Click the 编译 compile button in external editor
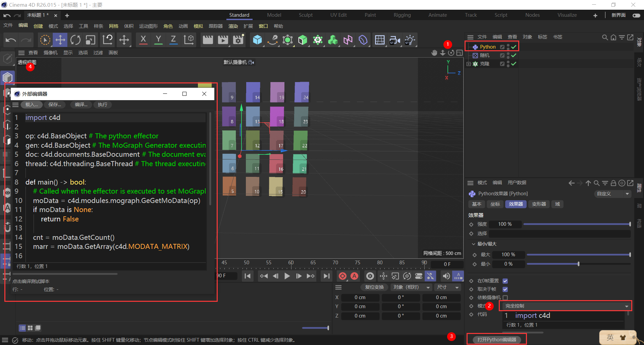Screen dimensions: 644x345 click(81, 105)
